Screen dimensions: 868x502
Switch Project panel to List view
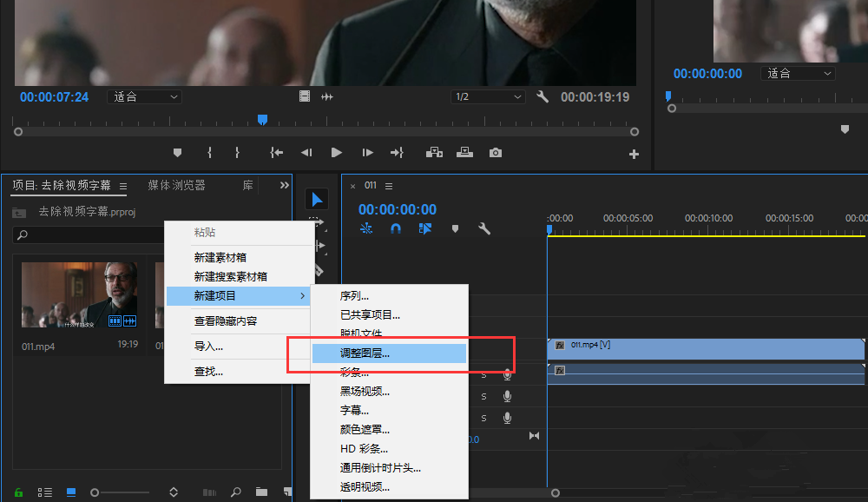click(44, 491)
